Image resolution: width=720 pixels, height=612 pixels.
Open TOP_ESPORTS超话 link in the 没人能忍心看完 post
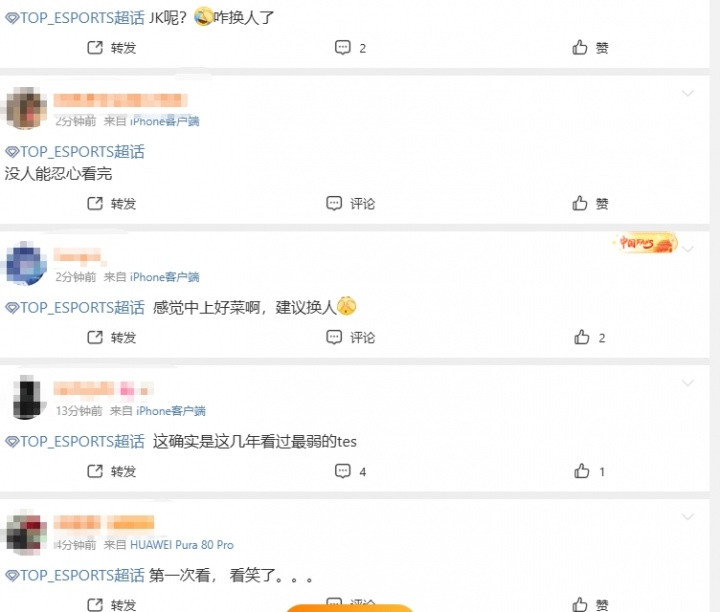tap(75, 152)
